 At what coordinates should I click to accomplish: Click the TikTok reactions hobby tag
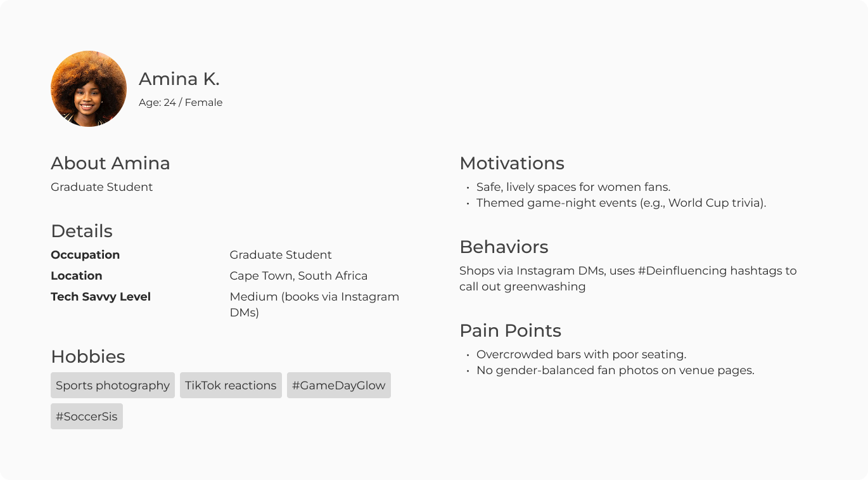click(231, 386)
